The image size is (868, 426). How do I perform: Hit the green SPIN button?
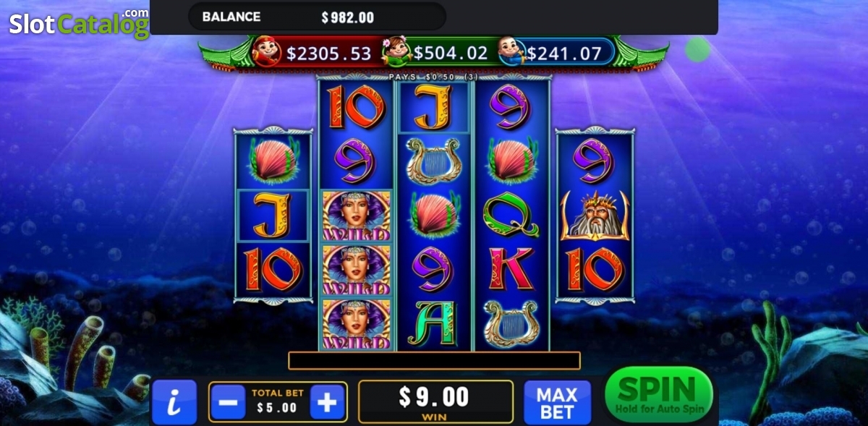pyautogui.click(x=658, y=395)
